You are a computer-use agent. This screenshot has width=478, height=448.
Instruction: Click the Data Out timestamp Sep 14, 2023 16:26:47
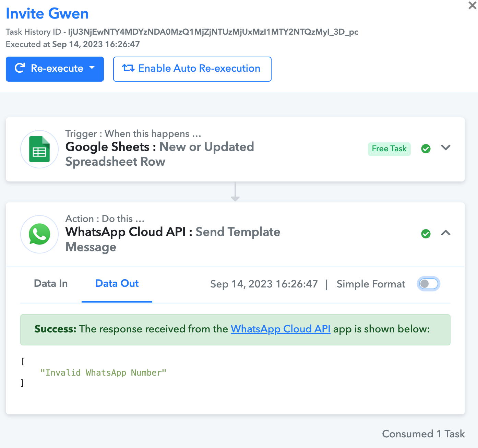pyautogui.click(x=264, y=284)
